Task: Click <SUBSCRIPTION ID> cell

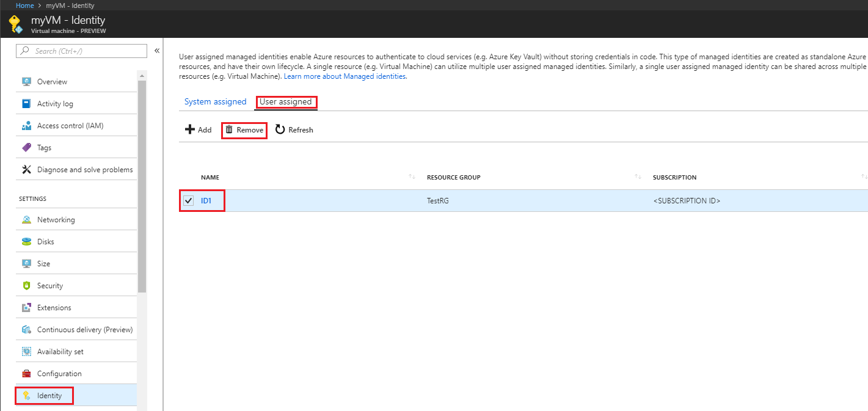Action: click(x=687, y=200)
